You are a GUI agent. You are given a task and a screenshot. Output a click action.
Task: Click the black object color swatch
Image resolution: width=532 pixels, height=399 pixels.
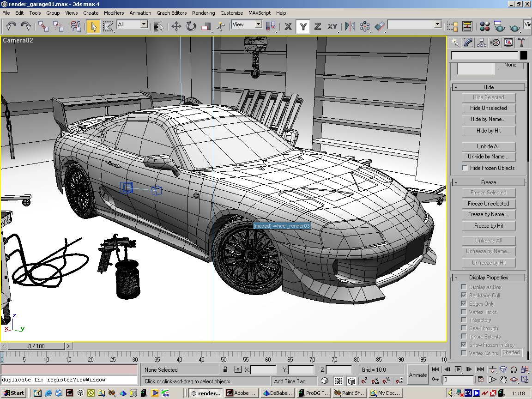click(x=524, y=55)
